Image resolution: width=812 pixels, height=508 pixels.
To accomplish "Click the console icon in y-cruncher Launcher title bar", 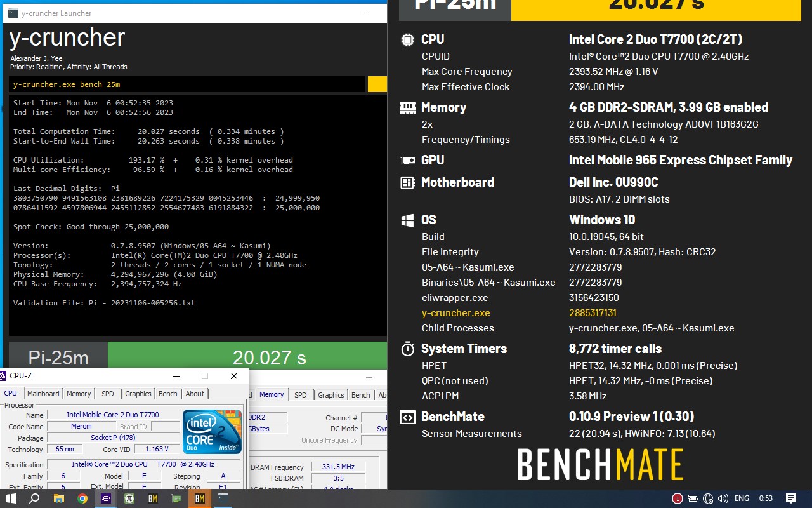I will coord(12,13).
